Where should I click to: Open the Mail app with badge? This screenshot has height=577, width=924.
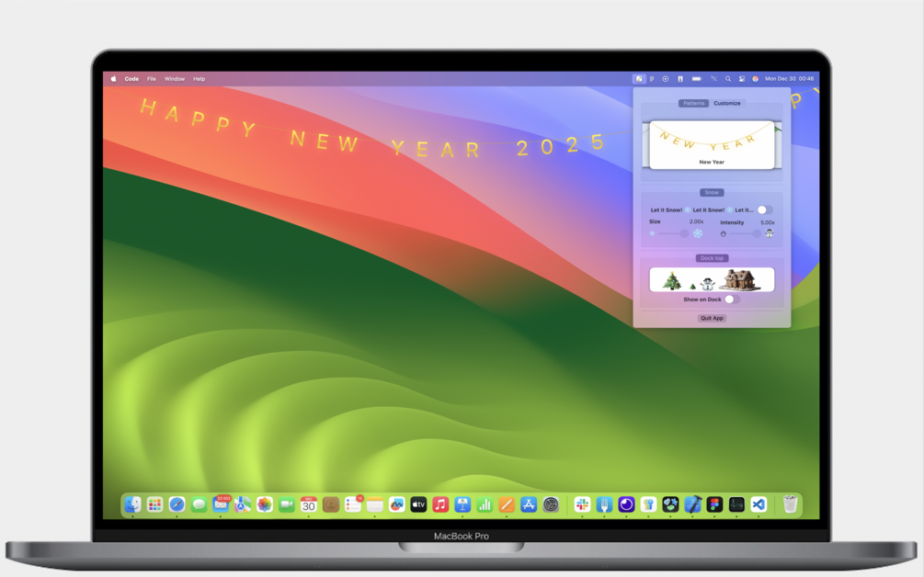click(x=221, y=504)
